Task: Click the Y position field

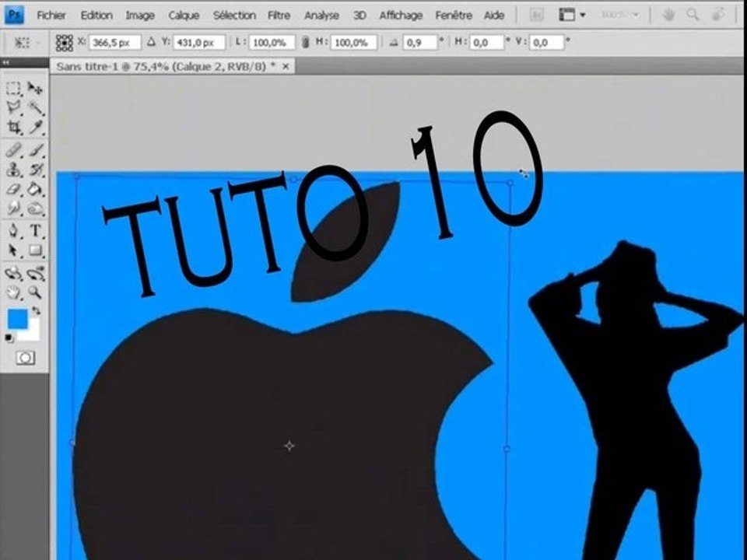Action: (199, 43)
